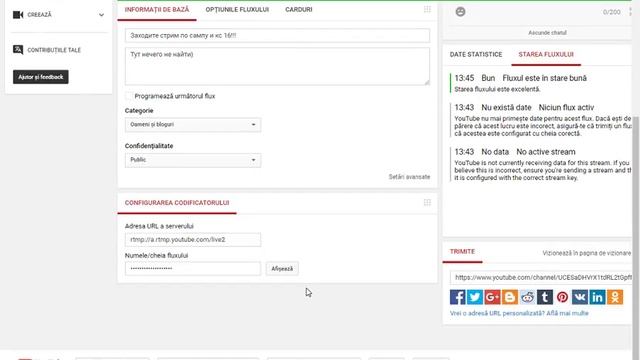Click the stream description text area

277,66
